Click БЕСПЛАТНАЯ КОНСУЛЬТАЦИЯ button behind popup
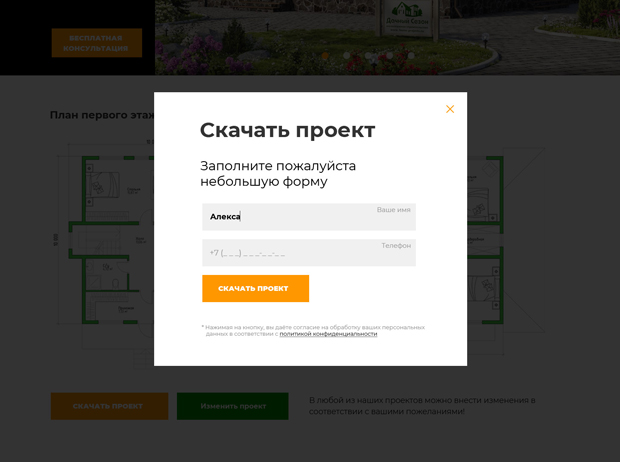 (x=96, y=43)
